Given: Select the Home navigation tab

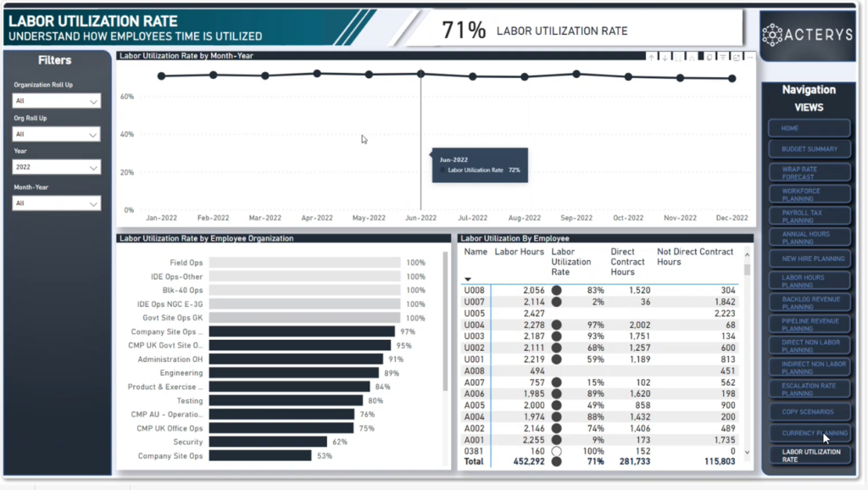Looking at the screenshot, I should click(x=809, y=126).
